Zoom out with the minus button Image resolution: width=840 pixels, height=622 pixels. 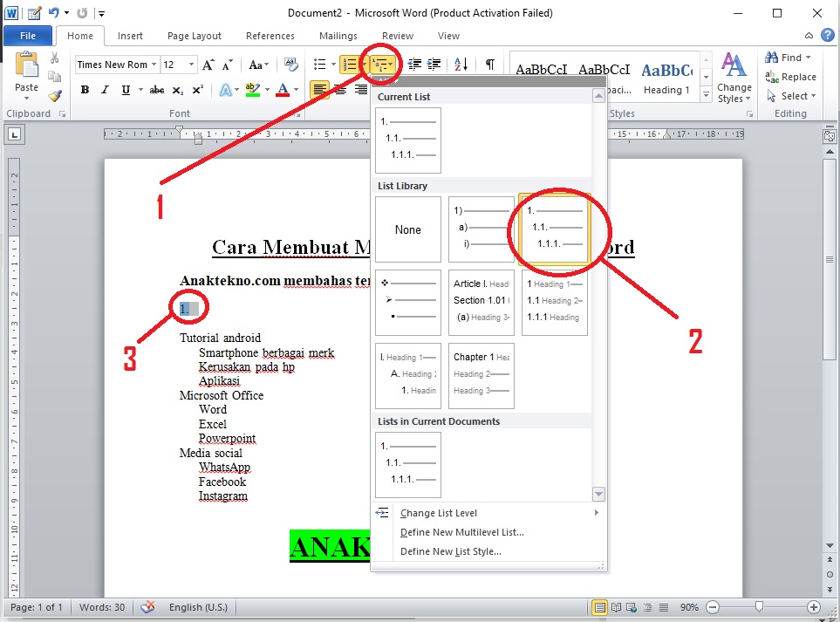coord(713,607)
